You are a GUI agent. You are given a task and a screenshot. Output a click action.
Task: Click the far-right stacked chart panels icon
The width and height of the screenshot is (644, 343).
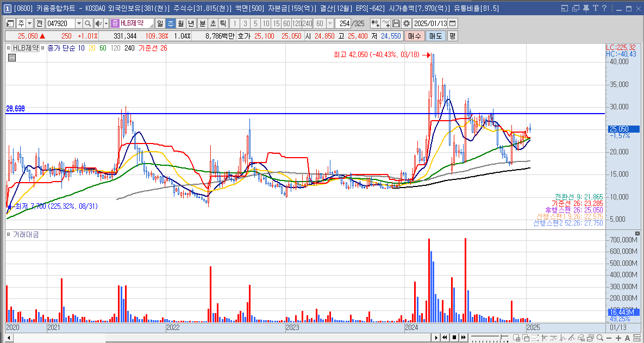click(637, 338)
